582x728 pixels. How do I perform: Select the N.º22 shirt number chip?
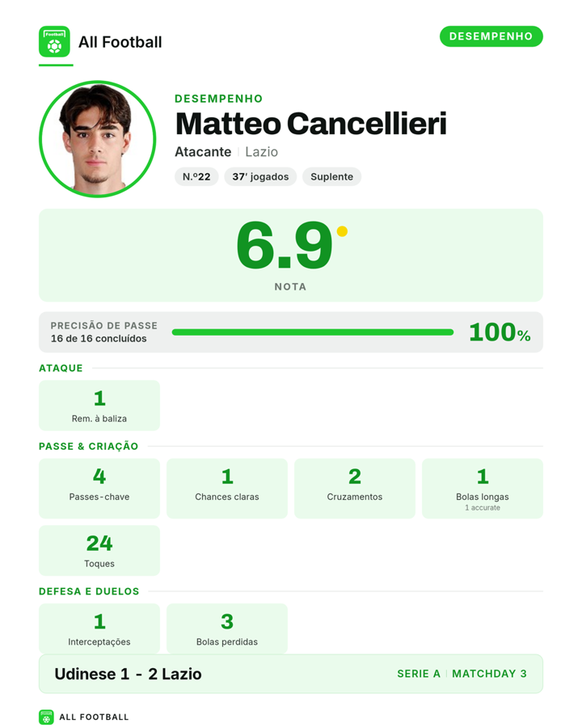(x=196, y=176)
